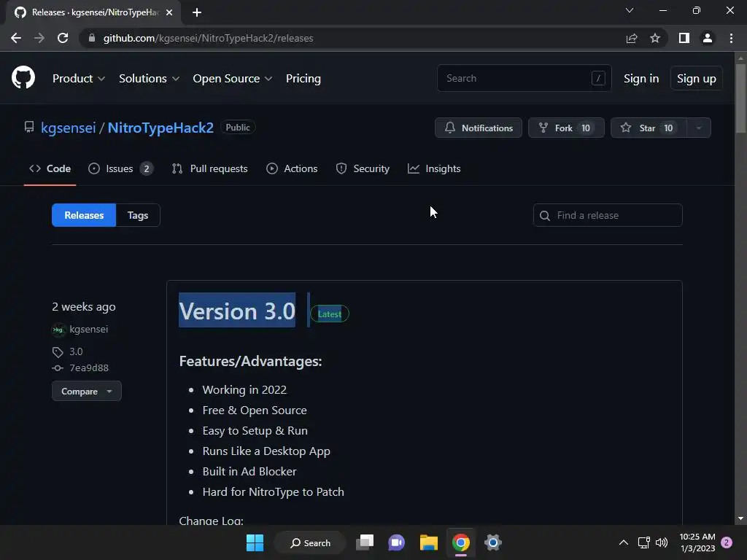The image size is (747, 560).
Task: Reload the current page
Action: (63, 38)
